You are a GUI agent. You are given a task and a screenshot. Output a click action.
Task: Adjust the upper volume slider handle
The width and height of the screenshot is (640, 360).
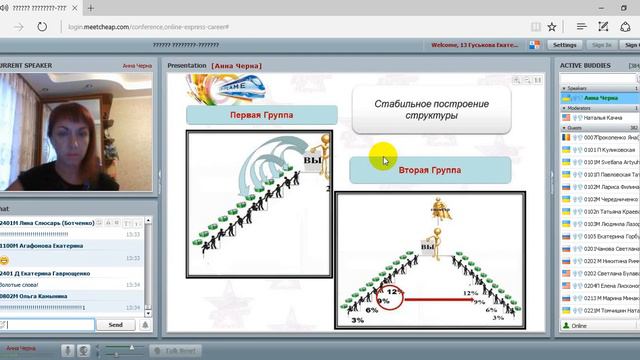(x=132, y=347)
